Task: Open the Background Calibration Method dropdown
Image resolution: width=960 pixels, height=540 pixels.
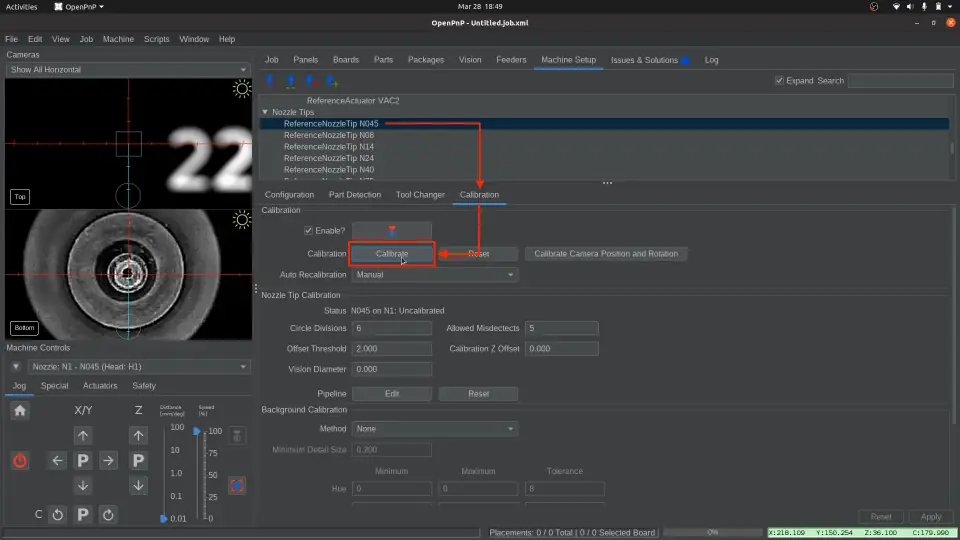Action: 435,428
